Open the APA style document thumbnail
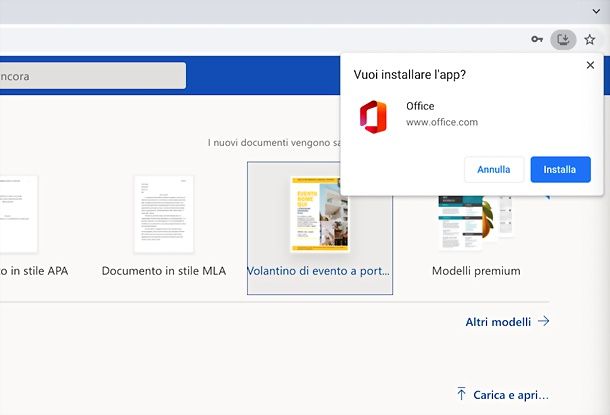Image resolution: width=610 pixels, height=415 pixels. coord(19,214)
